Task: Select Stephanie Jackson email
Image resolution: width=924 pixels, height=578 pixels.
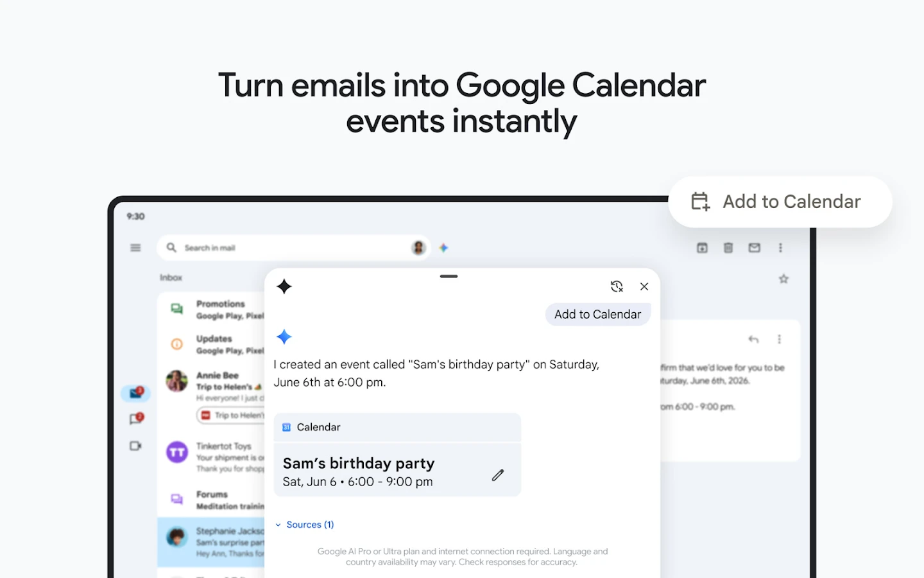Action: click(x=212, y=542)
